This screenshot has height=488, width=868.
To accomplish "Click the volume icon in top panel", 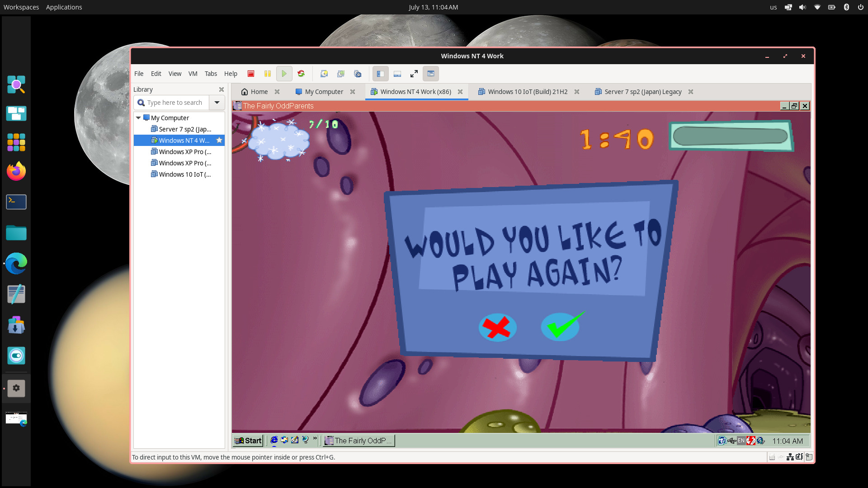I will pos(802,7).
